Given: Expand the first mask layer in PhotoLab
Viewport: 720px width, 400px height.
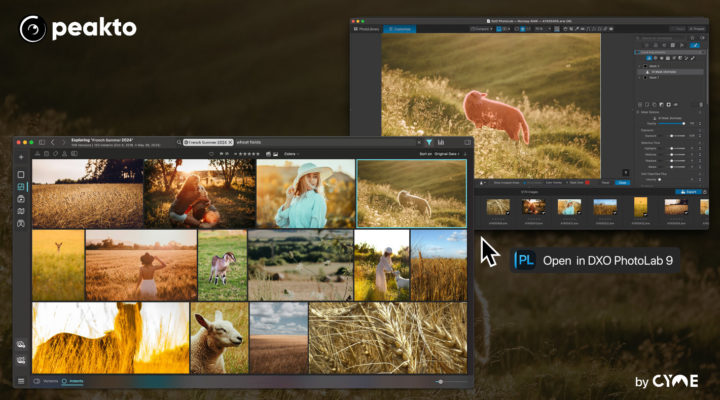Looking at the screenshot, I should pos(639,66).
